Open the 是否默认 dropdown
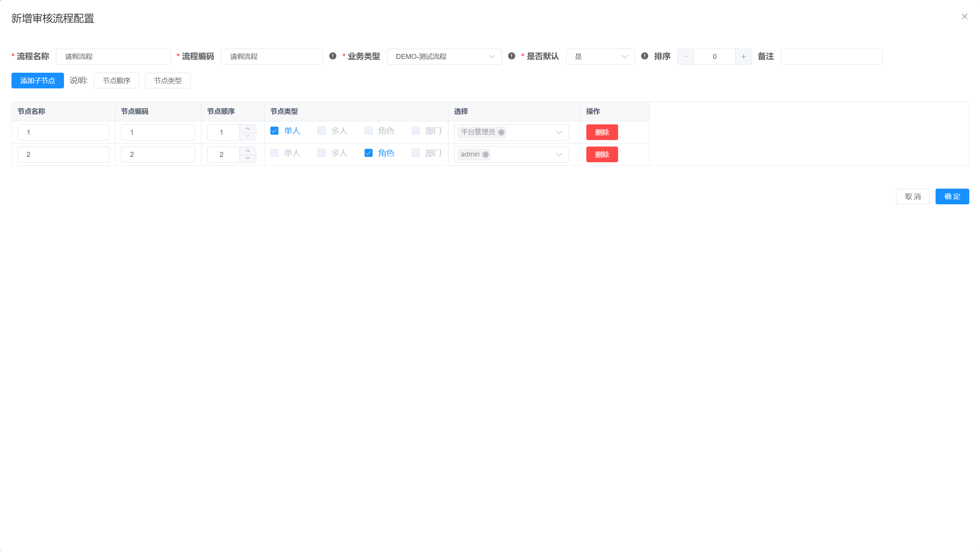This screenshot has width=980, height=551. (600, 56)
